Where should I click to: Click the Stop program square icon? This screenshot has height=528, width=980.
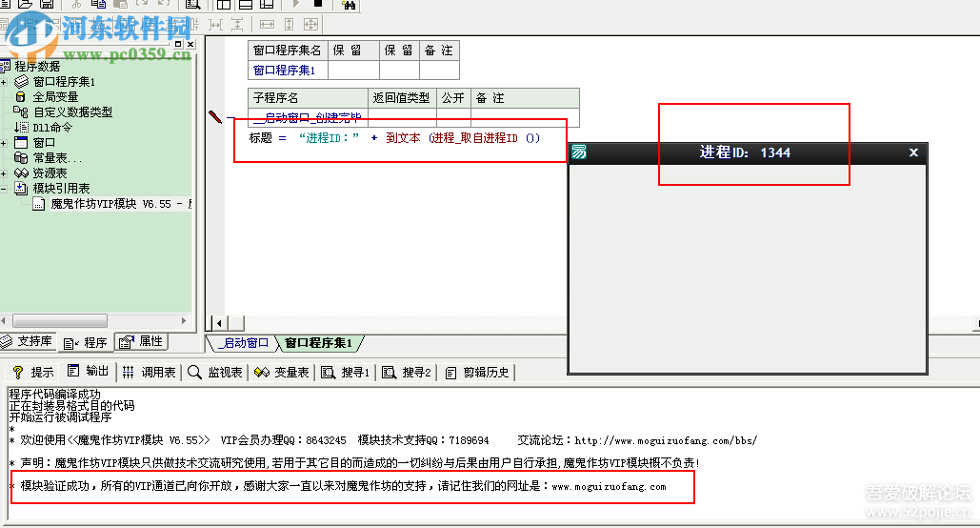[x=317, y=4]
